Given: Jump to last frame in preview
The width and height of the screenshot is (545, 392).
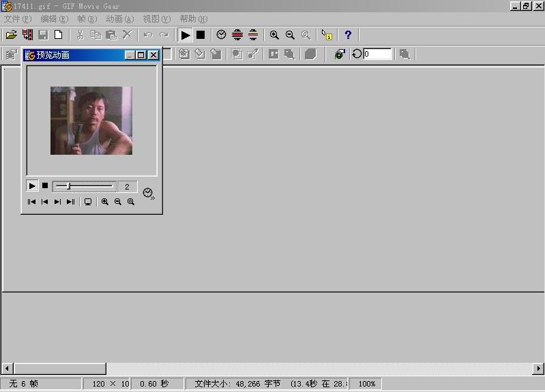Looking at the screenshot, I should pyautogui.click(x=70, y=202).
